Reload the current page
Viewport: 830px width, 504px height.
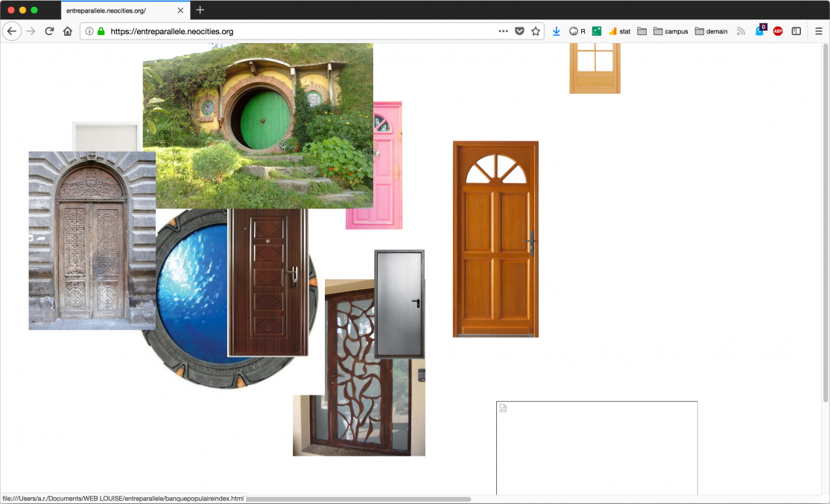(50, 31)
